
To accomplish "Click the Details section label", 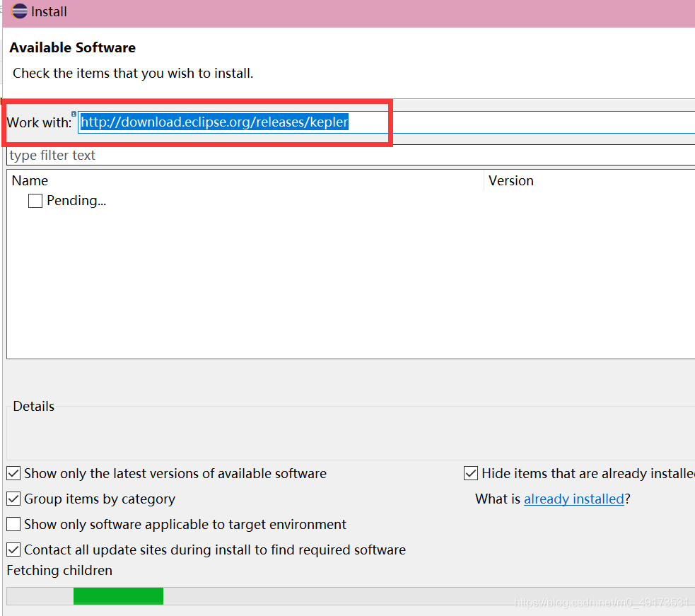I will click(34, 406).
